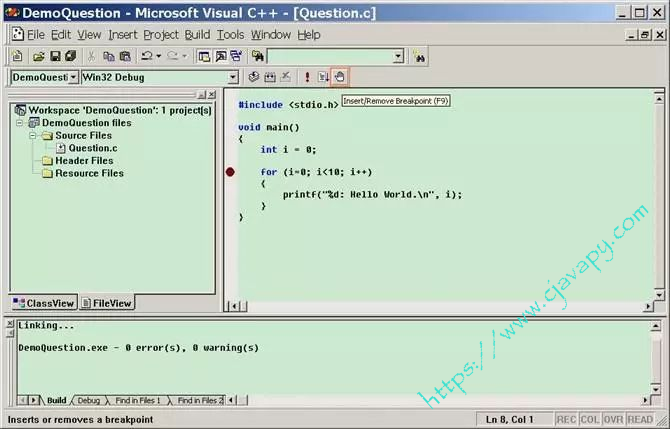The image size is (670, 429).
Task: Save the file with the floppy disk icon
Action: point(55,56)
